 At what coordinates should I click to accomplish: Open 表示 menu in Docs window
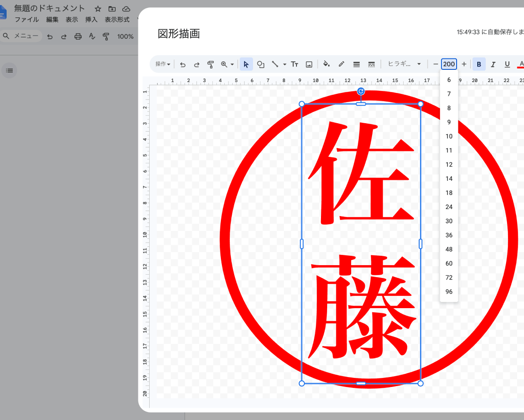click(x=71, y=19)
